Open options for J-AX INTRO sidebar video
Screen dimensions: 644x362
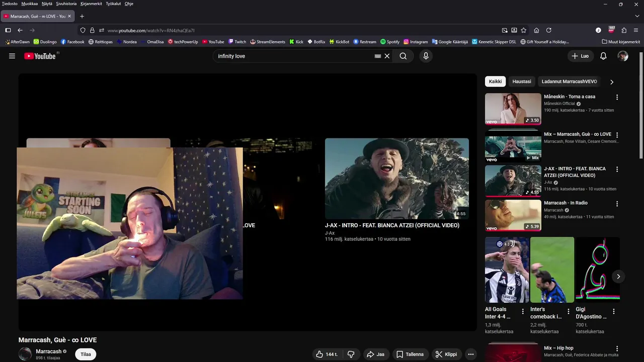click(617, 169)
